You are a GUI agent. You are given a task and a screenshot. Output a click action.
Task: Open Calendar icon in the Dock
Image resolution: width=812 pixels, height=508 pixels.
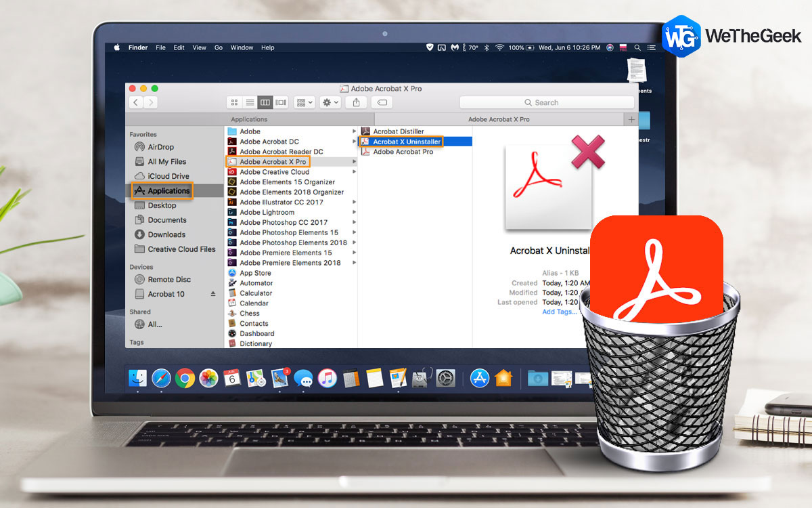(232, 378)
